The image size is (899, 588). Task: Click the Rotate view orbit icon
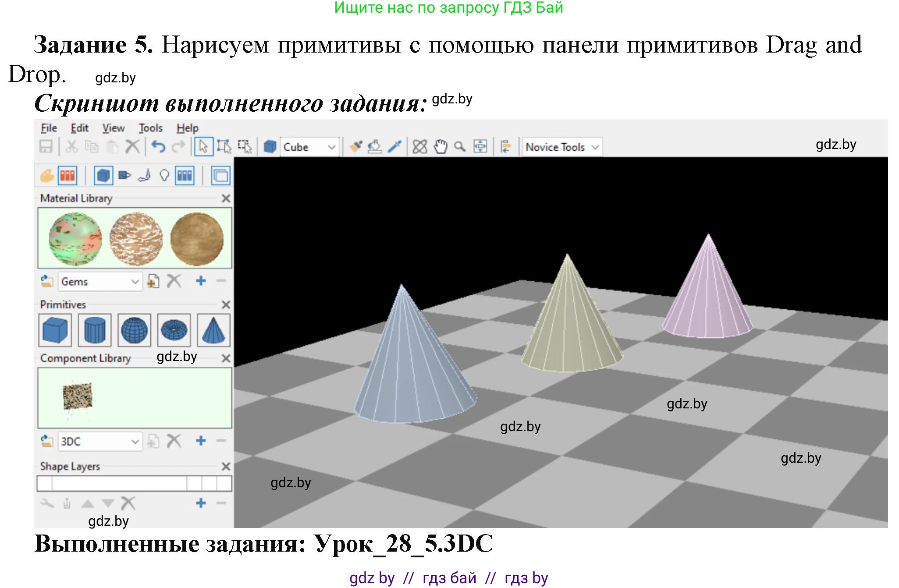pyautogui.click(x=419, y=147)
